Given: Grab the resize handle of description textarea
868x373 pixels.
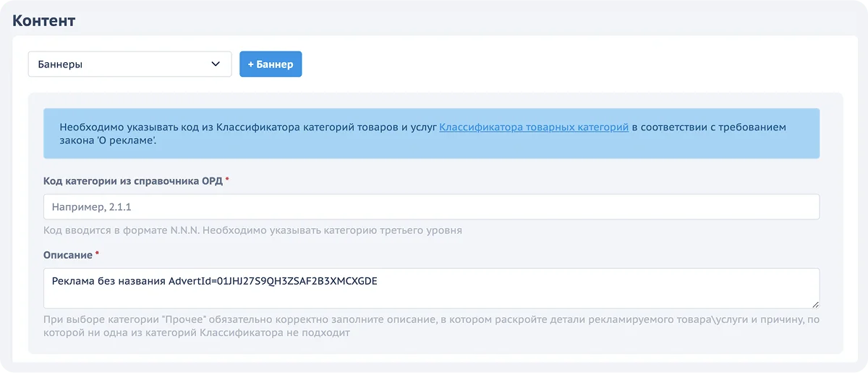Looking at the screenshot, I should click(815, 304).
